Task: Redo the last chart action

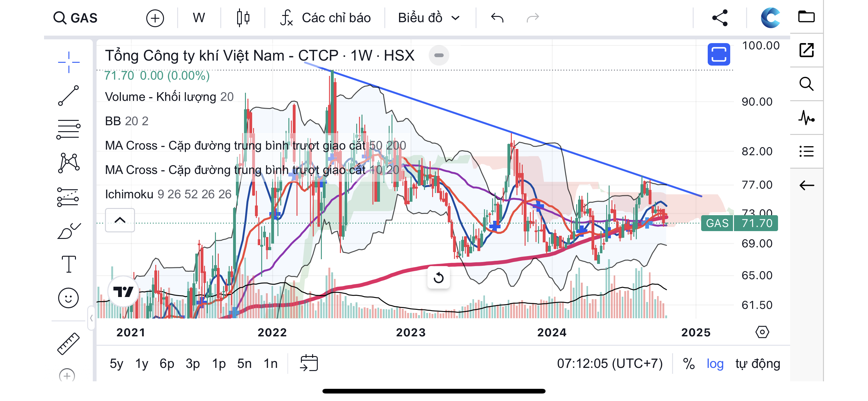Action: point(533,18)
